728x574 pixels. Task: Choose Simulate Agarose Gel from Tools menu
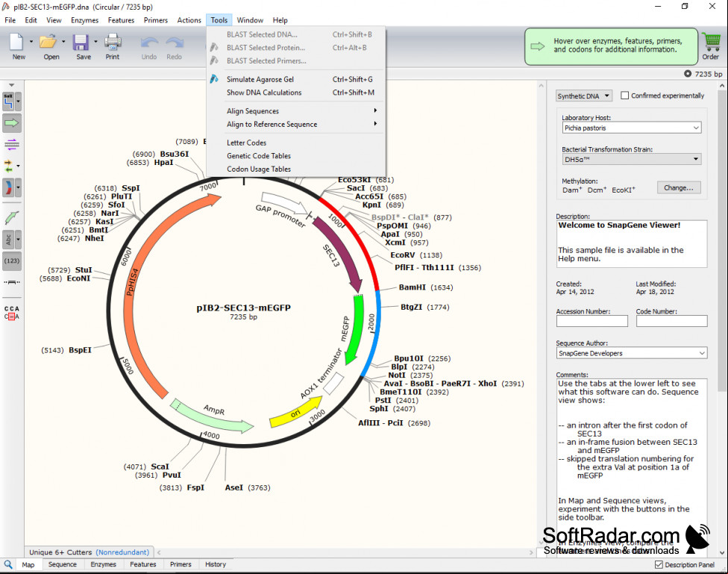[296, 79]
